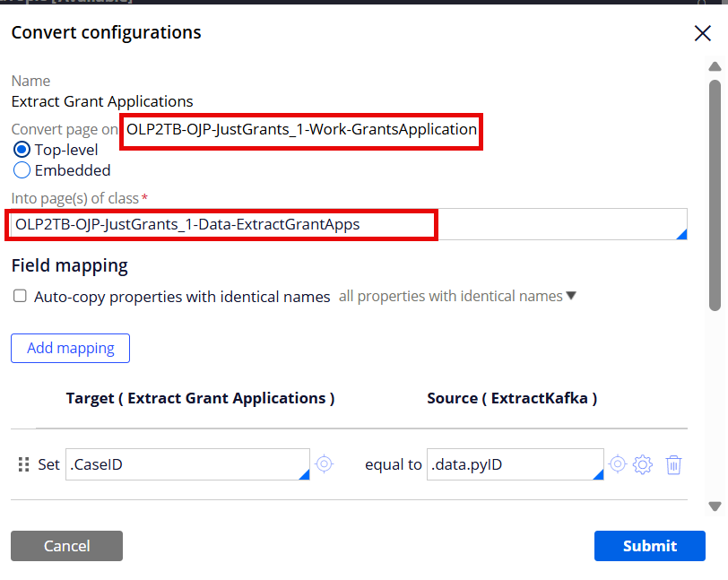This screenshot has width=728, height=580.
Task: Select the Embedded radio option
Action: [x=22, y=170]
